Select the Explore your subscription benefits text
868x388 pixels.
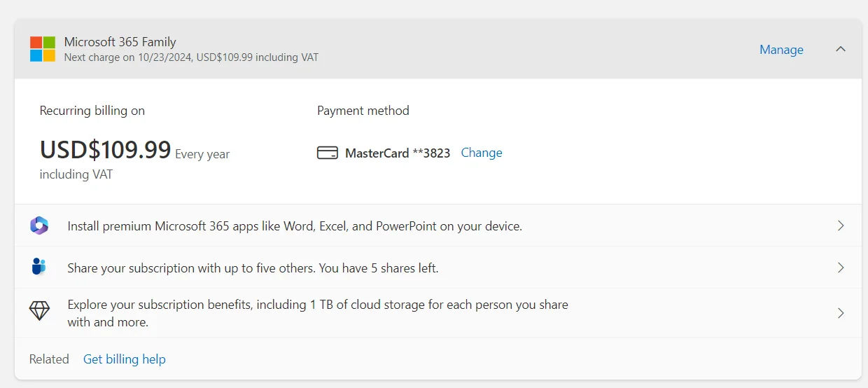click(x=318, y=313)
